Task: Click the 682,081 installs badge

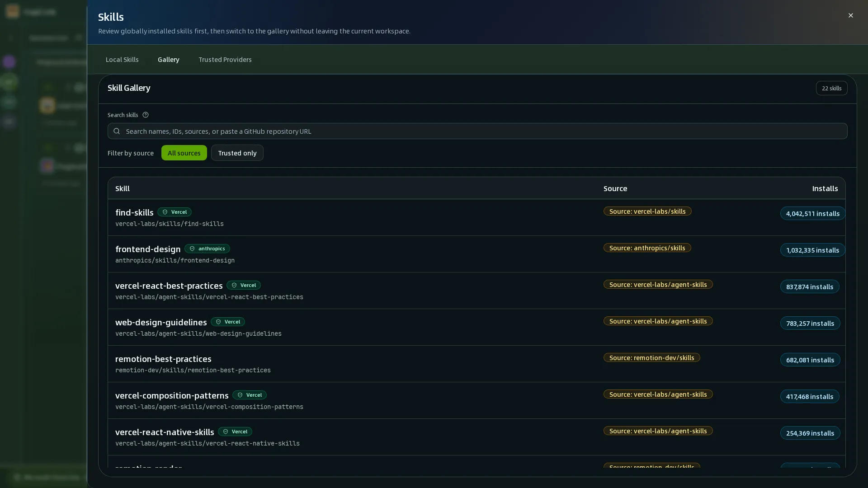Action: pyautogui.click(x=810, y=360)
